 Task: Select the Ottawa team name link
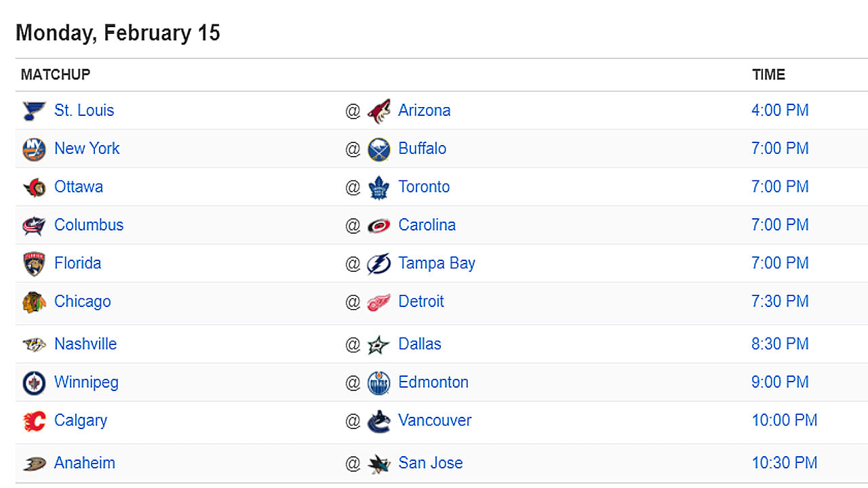click(x=79, y=187)
